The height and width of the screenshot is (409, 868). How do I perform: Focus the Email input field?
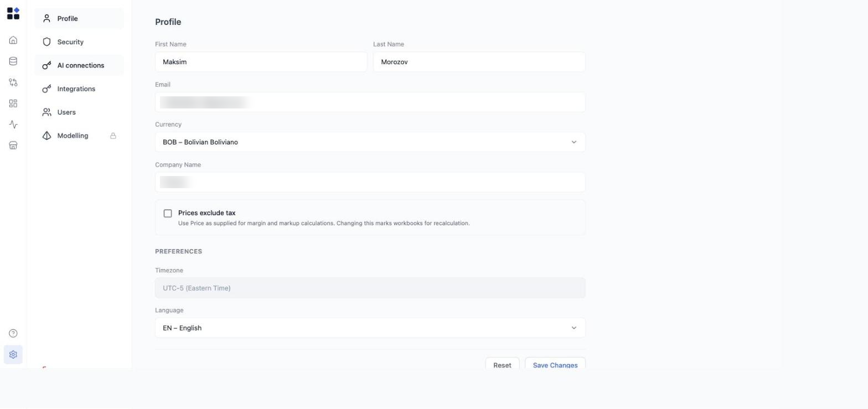coord(370,102)
